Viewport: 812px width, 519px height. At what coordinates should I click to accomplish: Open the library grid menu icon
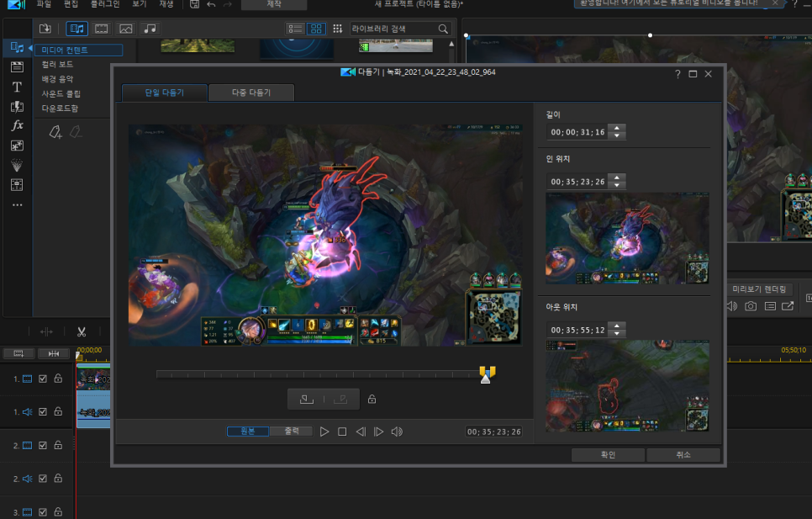click(x=337, y=29)
